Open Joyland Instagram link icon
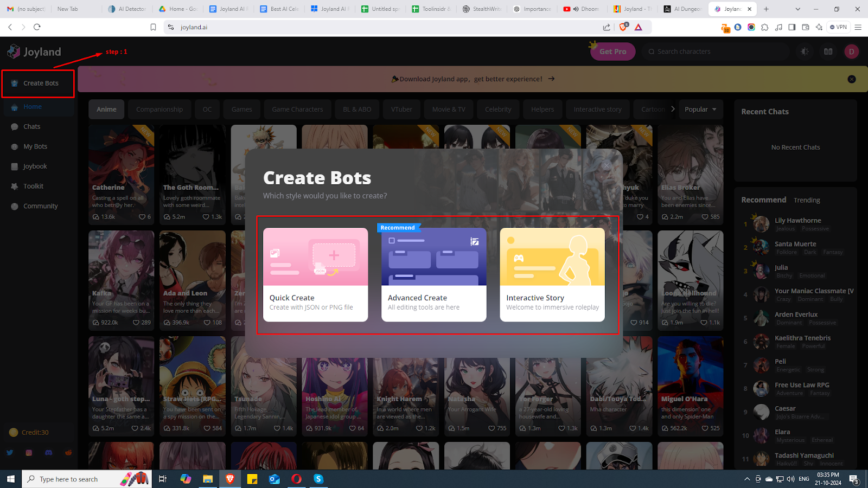 click(29, 453)
